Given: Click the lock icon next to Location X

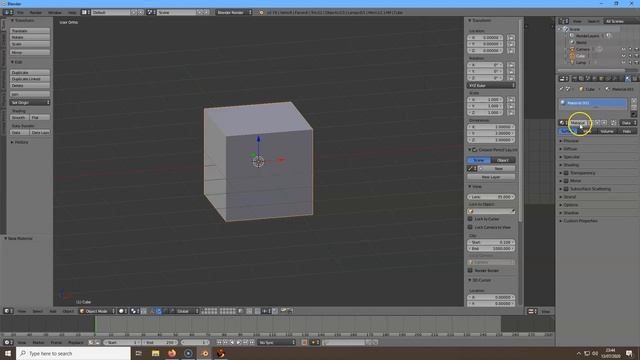Looking at the screenshot, I should tap(511, 38).
